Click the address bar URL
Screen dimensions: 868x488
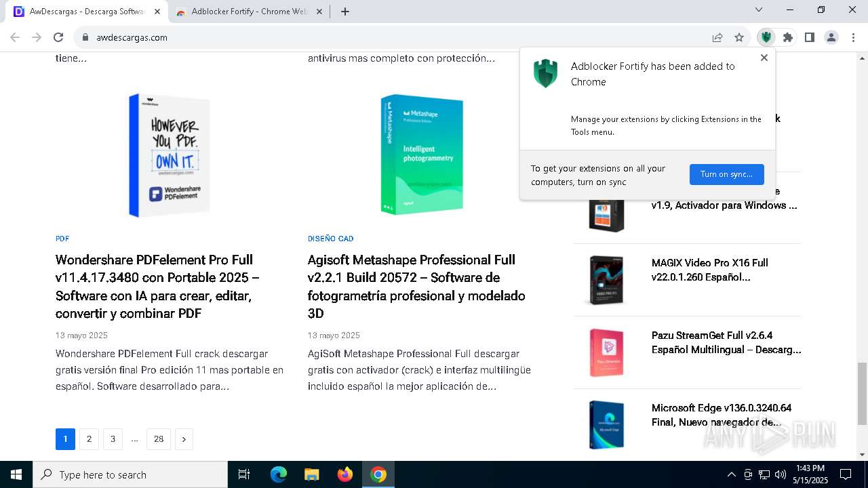point(132,37)
